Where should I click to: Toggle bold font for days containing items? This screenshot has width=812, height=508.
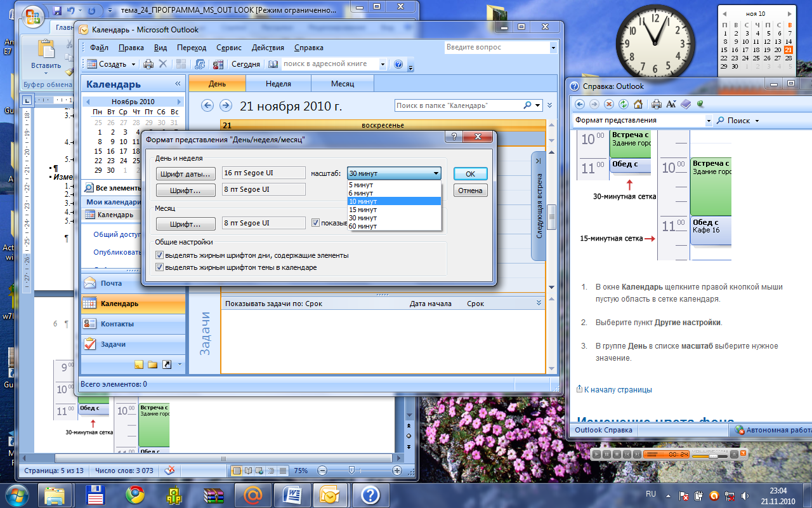click(160, 255)
